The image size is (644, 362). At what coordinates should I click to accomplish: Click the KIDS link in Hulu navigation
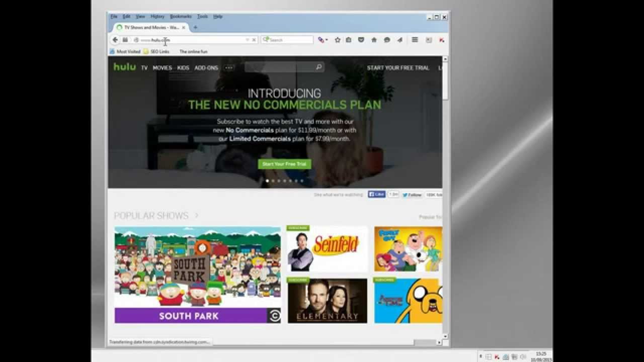(x=183, y=67)
